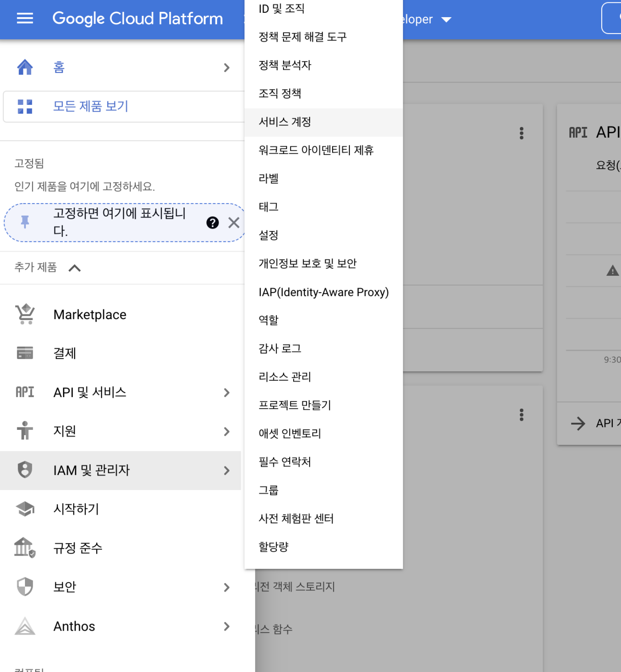621x672 pixels.
Task: Open 정책 문제 해결 도구
Action: tap(324, 37)
